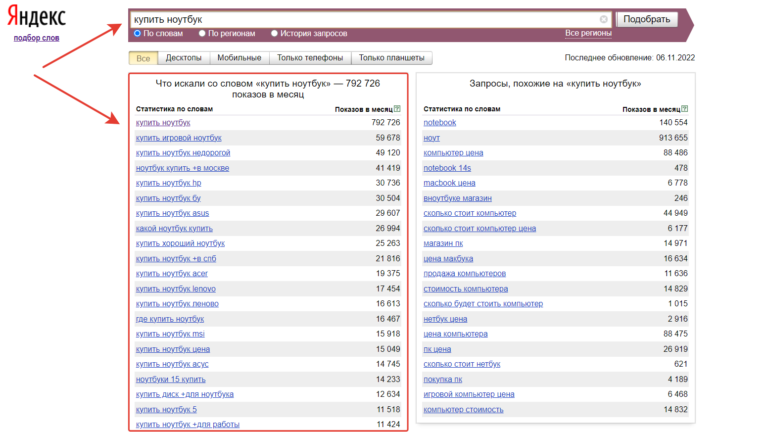Open the 'цена макбука' link

click(x=448, y=258)
